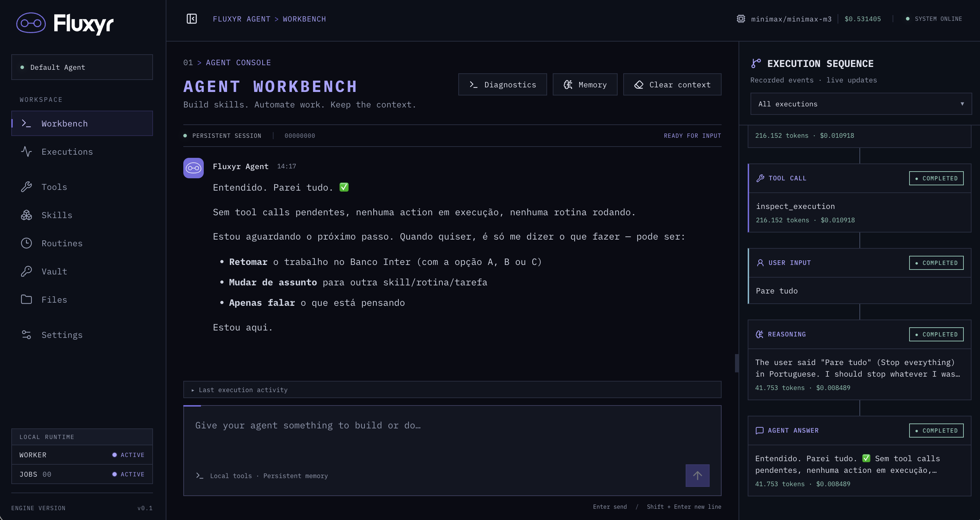The height and width of the screenshot is (520, 980).
Task: Click FLUXYR AGENT breadcrumb link
Action: click(x=241, y=19)
